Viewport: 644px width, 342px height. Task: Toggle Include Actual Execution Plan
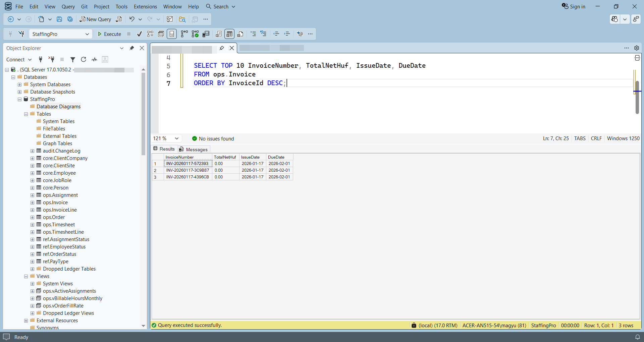pos(184,34)
